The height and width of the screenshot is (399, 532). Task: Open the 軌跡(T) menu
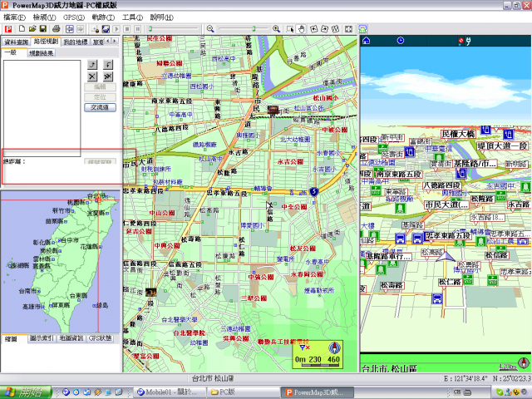103,17
